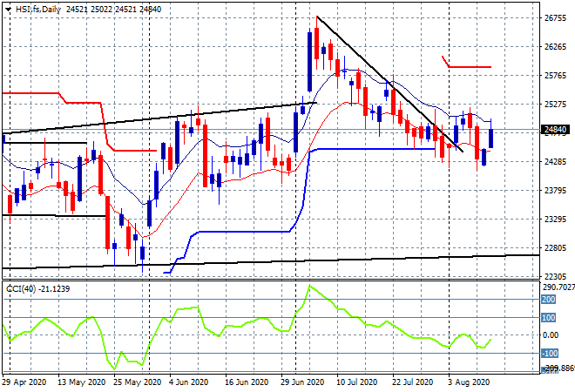This screenshot has width=575, height=392.
Task: Click date label 29 Apr 2020
Action: click(24, 382)
